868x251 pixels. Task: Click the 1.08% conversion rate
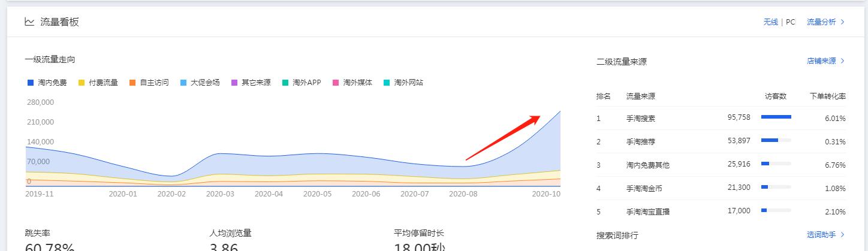pos(835,188)
